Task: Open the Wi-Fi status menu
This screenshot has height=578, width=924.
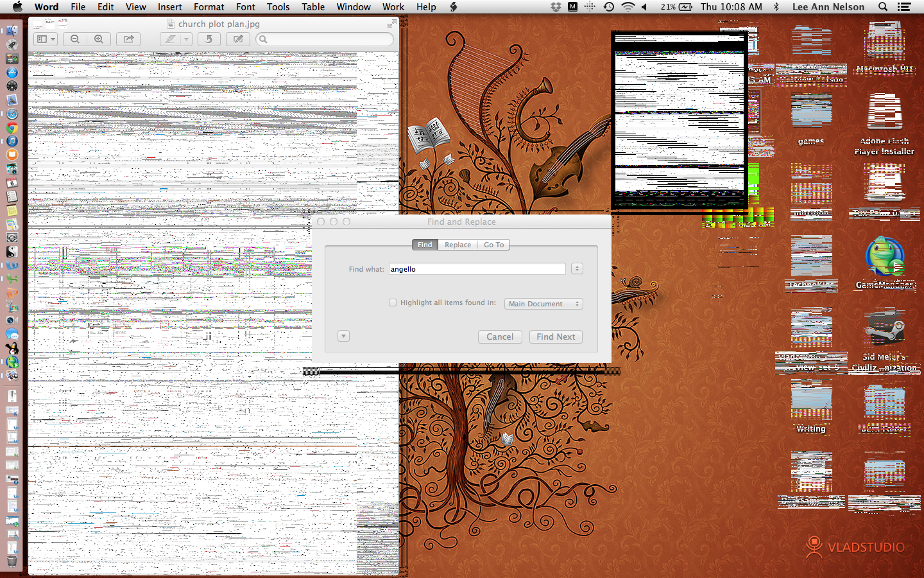Action: pos(628,6)
